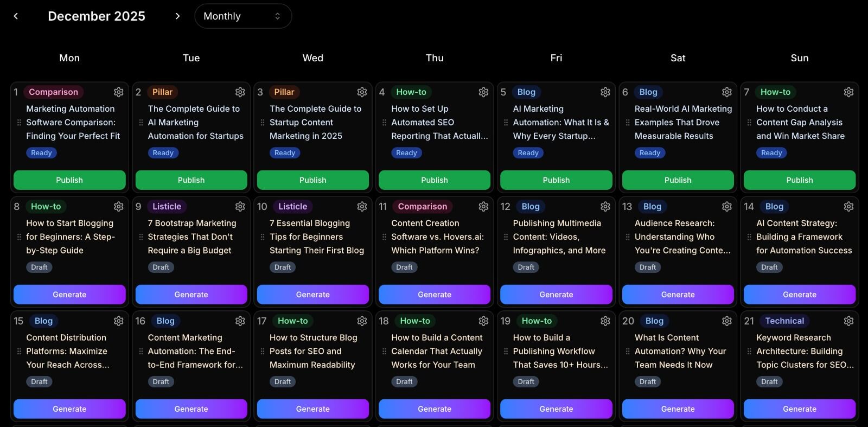Open settings for December 21 Technical card
The width and height of the screenshot is (868, 427).
click(848, 321)
